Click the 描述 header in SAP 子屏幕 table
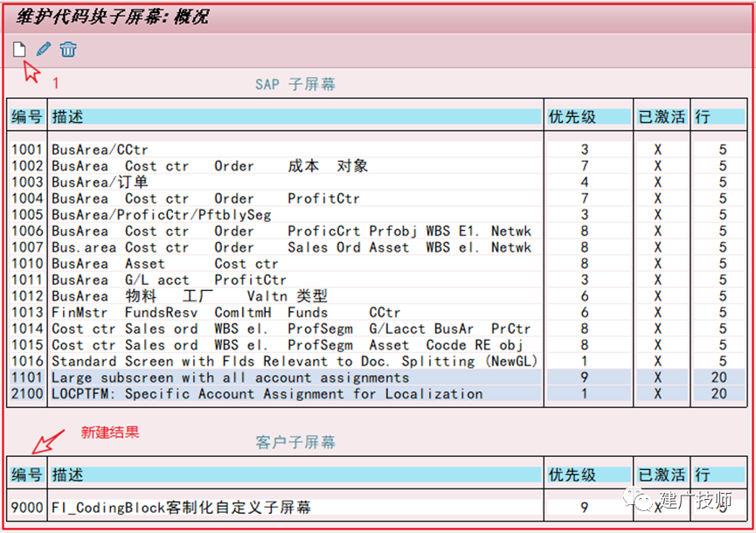Screen dimensions: 756x533 [295, 116]
